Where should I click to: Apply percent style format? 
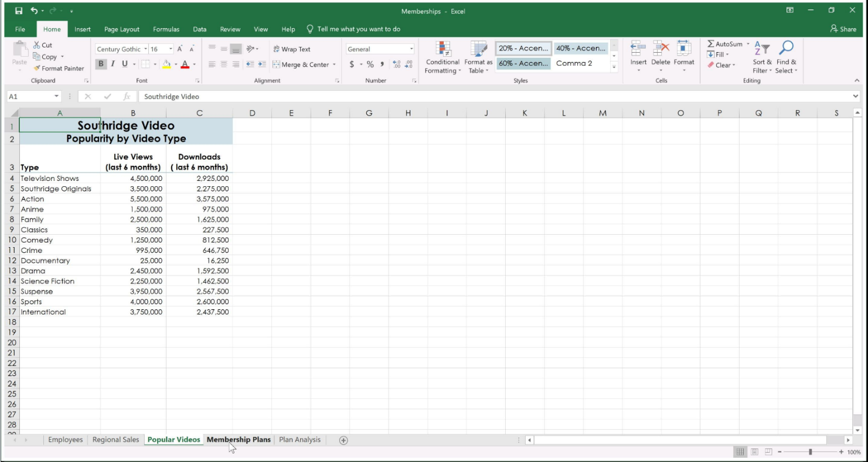370,64
